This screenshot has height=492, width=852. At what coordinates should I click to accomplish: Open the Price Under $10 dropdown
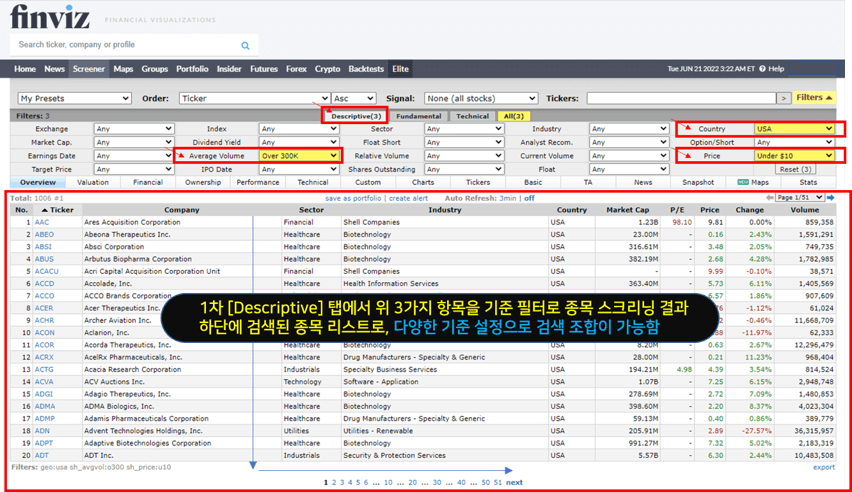[794, 156]
